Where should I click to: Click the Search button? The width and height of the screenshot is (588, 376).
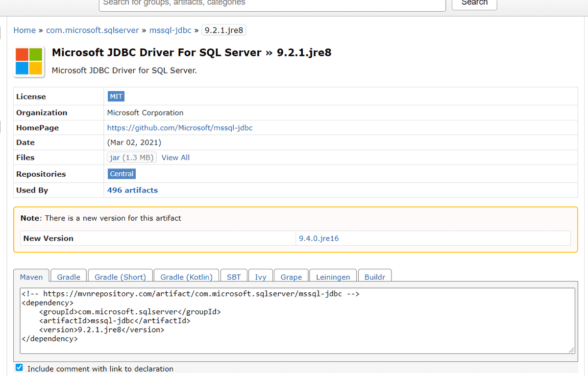point(474,2)
